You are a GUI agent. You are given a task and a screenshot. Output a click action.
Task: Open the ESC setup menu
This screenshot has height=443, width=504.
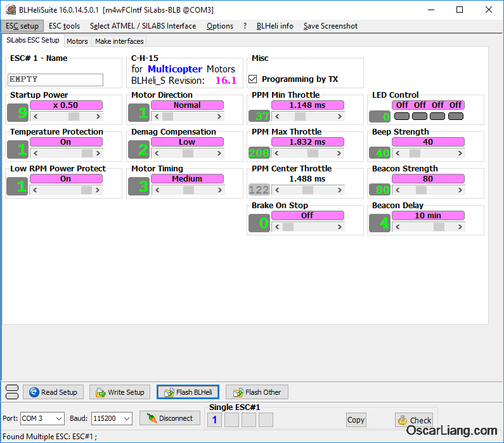22,26
